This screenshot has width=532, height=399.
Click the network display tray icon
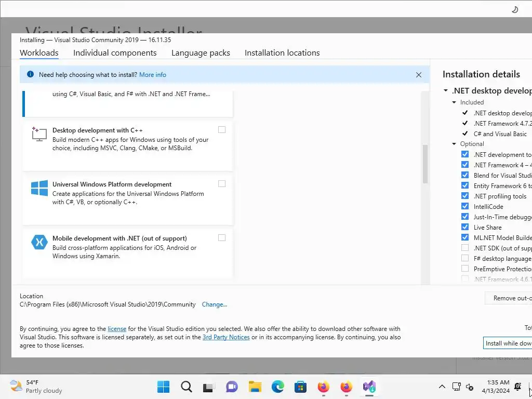(x=456, y=387)
